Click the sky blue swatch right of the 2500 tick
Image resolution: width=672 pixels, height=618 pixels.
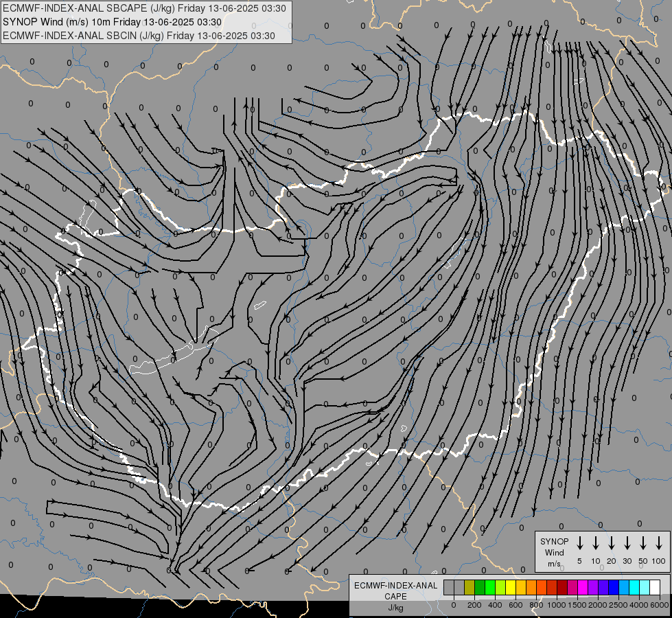[625, 587]
